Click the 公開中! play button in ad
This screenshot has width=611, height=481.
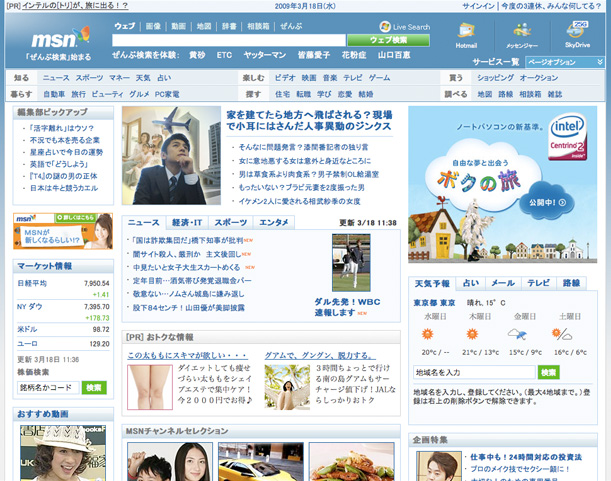click(x=547, y=202)
